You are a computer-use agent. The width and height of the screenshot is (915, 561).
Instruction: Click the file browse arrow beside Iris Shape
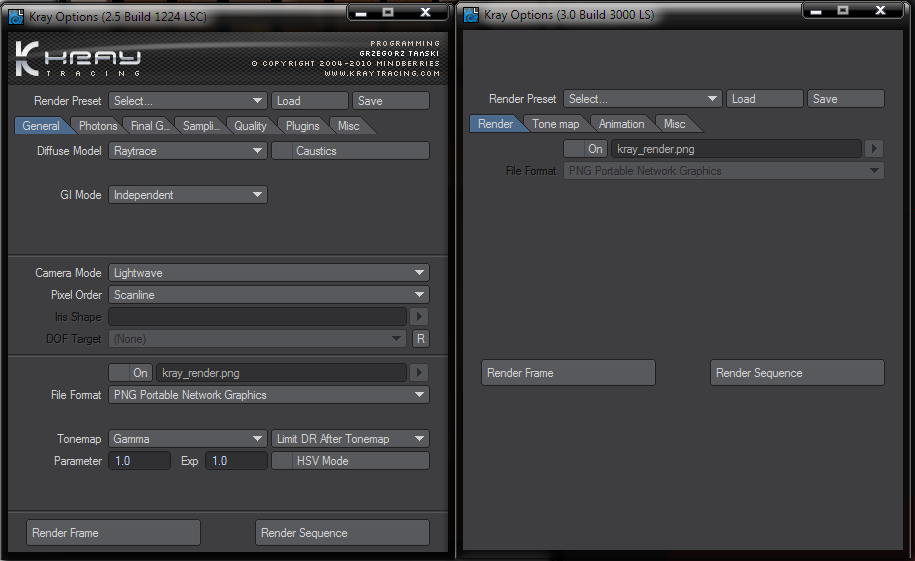coord(420,317)
